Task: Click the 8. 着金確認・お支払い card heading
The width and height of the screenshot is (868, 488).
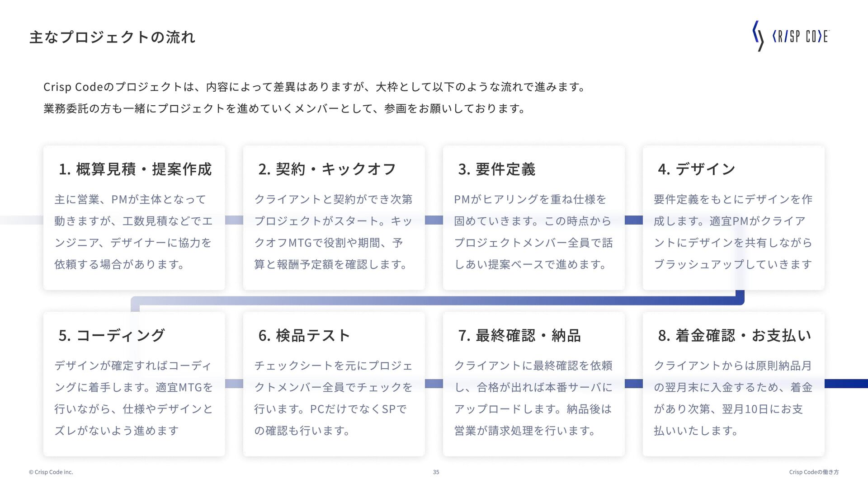Action: pos(734,335)
